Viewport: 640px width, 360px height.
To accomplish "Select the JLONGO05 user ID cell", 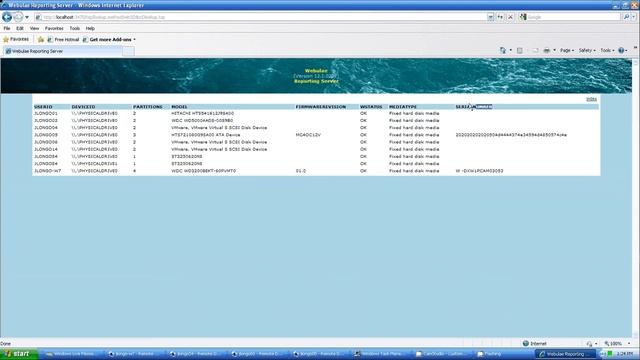I will 46,135.
